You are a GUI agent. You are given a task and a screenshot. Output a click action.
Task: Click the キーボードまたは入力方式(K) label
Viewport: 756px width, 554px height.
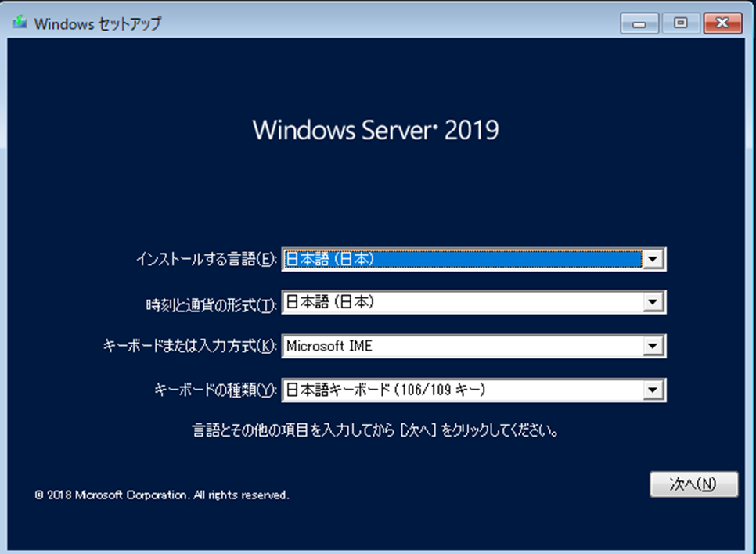pos(189,347)
